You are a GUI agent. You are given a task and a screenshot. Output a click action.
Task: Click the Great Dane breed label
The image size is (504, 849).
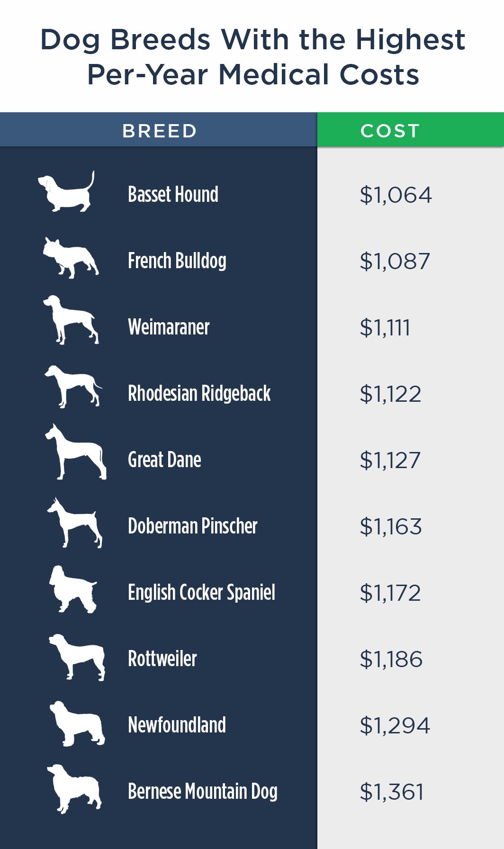[x=164, y=460]
